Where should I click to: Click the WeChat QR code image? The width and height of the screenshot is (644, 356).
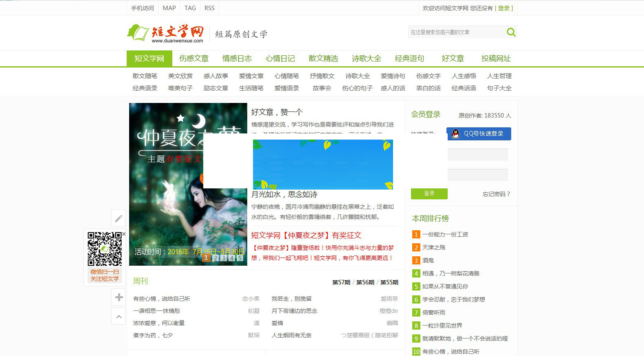(105, 249)
